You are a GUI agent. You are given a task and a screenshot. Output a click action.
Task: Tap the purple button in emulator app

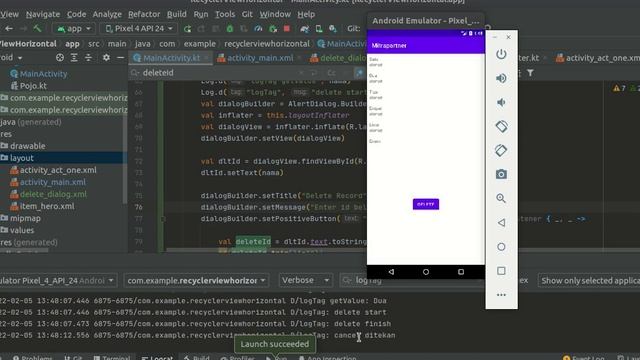(x=426, y=204)
